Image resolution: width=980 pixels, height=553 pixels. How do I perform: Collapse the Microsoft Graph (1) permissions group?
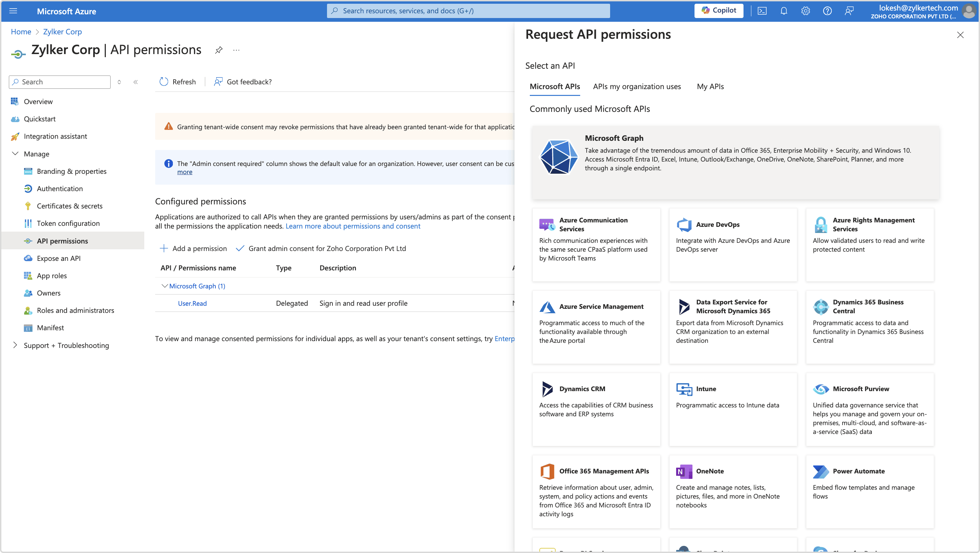pos(164,286)
